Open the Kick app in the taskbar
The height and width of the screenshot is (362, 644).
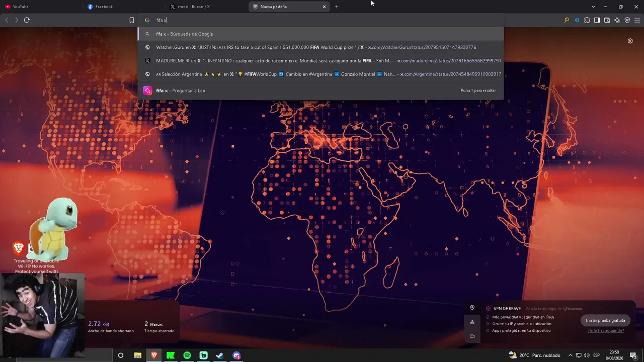[x=171, y=355]
